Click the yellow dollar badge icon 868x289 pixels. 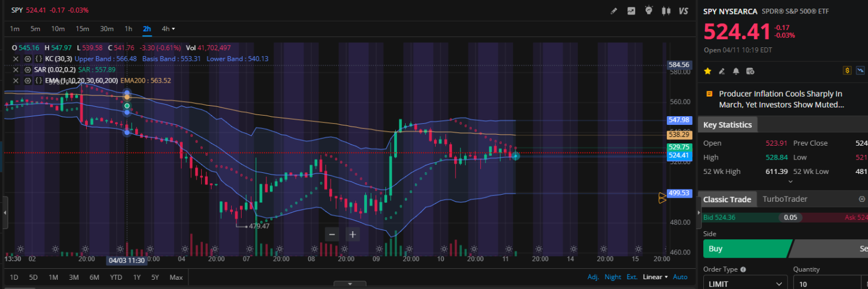click(848, 71)
